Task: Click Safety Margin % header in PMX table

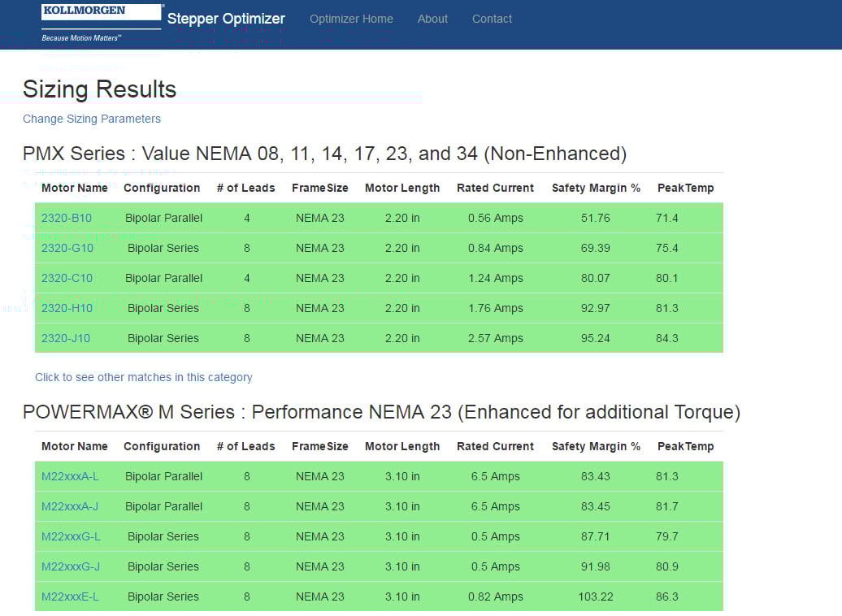Action: 596,188
